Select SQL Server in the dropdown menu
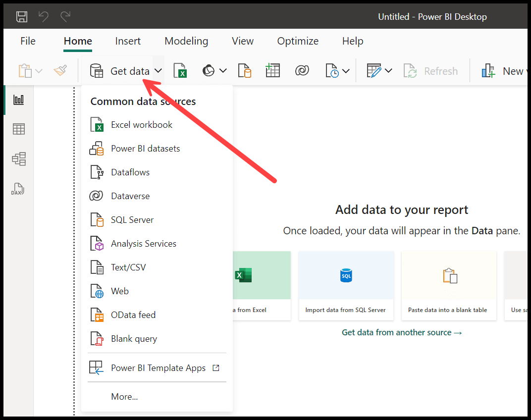The height and width of the screenshot is (420, 531). (x=157, y=220)
